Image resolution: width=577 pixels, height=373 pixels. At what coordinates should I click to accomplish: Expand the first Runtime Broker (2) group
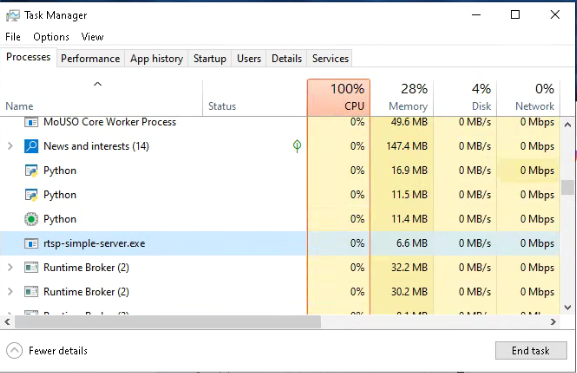(x=10, y=267)
